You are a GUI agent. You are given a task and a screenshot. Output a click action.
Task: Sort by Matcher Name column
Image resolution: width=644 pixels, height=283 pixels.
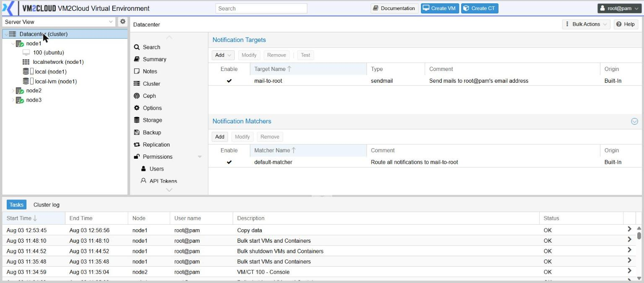[x=308, y=150]
